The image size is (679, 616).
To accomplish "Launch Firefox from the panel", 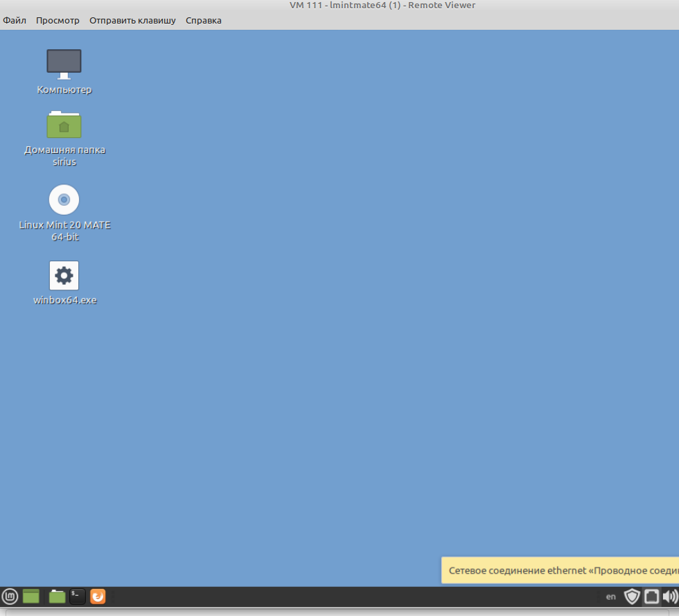I will click(98, 596).
